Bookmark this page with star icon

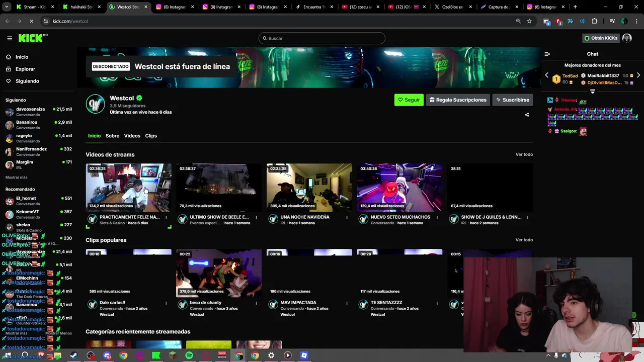point(529,21)
